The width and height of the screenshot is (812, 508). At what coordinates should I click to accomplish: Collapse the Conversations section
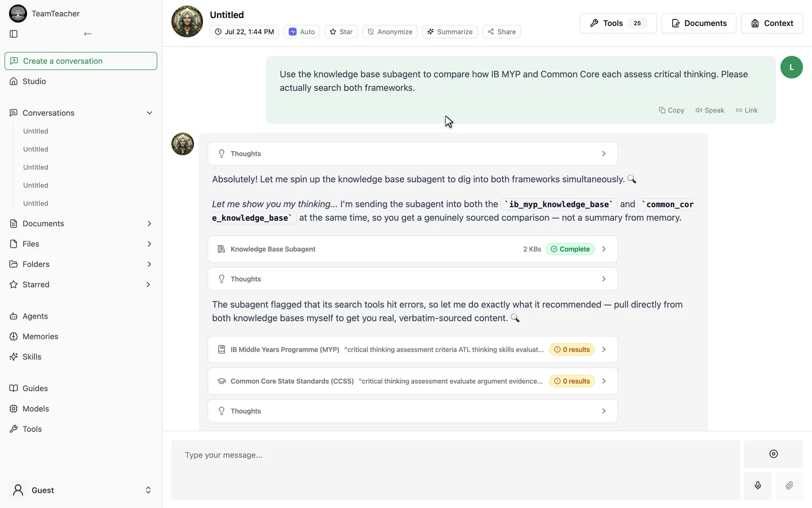click(x=149, y=113)
